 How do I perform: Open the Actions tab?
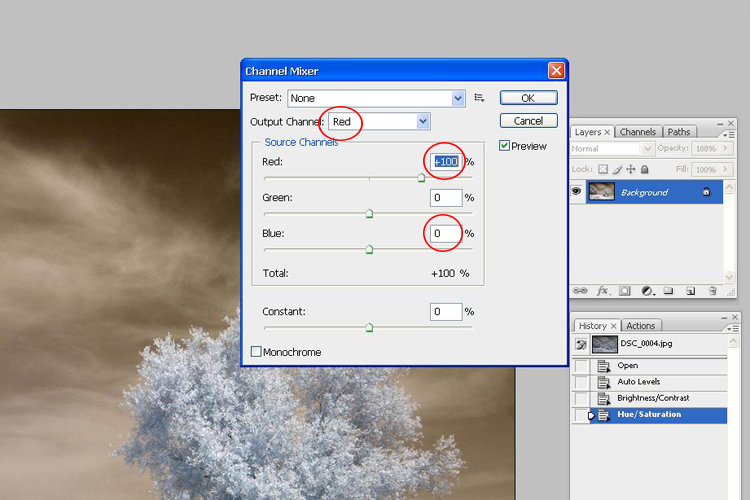click(x=640, y=326)
